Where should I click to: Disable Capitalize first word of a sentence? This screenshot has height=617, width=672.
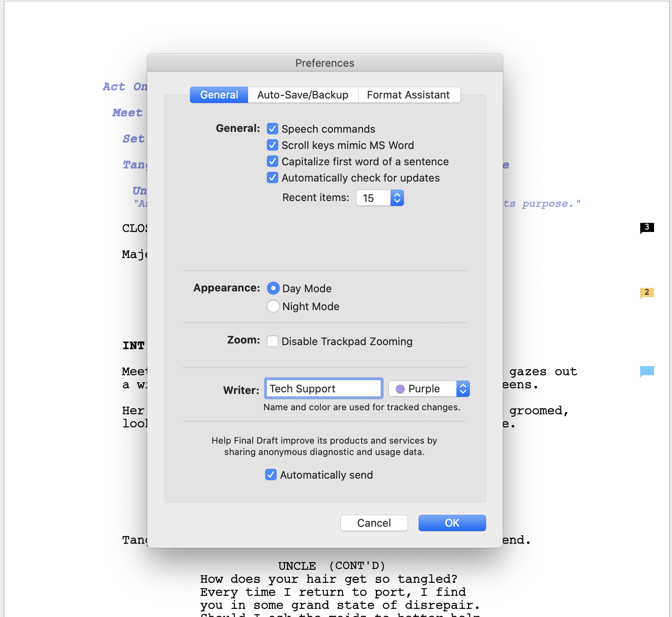(273, 162)
